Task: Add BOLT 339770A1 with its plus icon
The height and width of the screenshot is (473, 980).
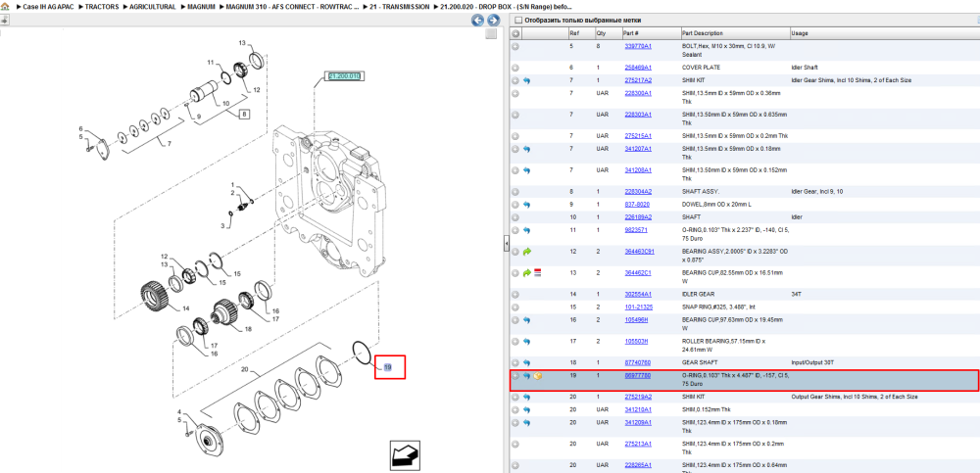Action: pos(515,46)
